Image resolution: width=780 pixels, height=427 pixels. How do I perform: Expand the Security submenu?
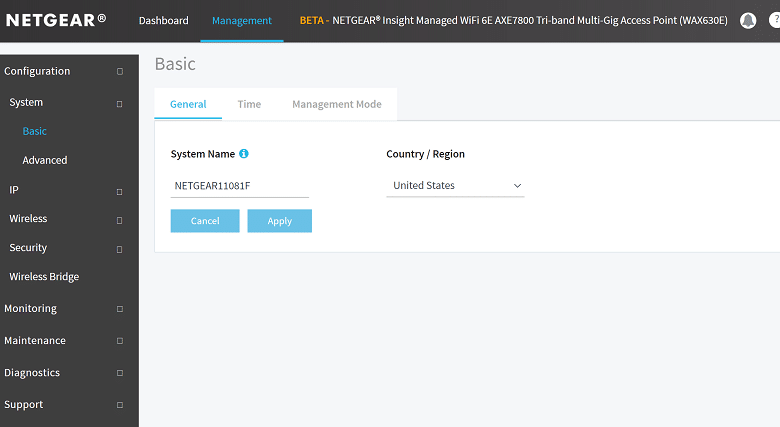[119, 249]
